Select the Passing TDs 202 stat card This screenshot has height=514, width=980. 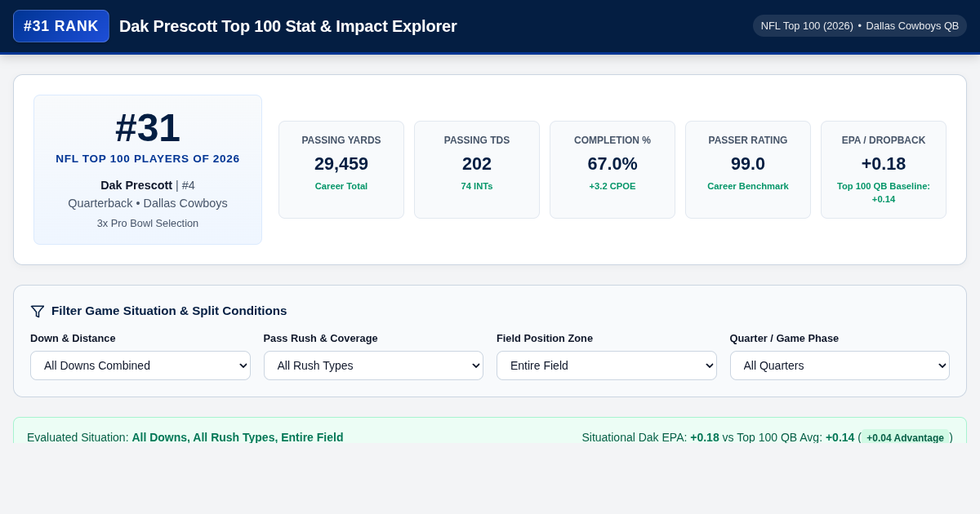(x=477, y=170)
